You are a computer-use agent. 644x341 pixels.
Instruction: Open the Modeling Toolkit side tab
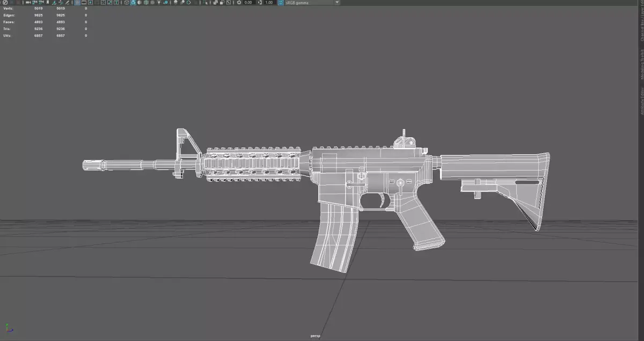[641, 65]
